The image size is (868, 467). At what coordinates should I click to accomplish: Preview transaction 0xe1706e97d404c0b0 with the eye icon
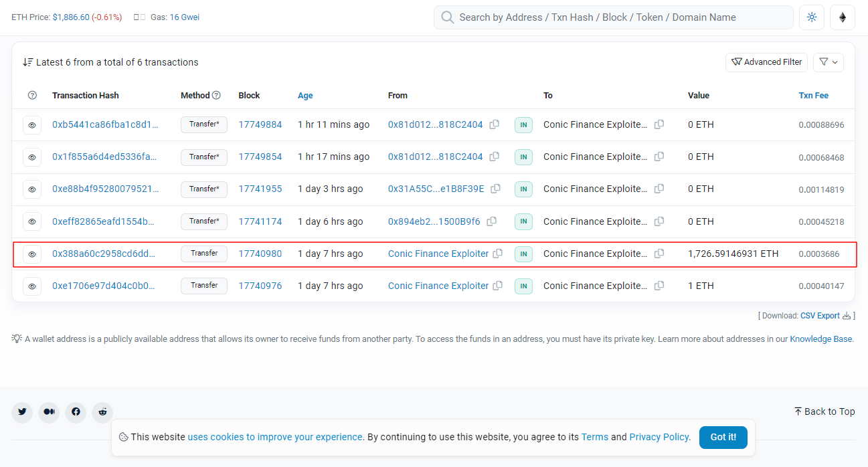pos(32,286)
